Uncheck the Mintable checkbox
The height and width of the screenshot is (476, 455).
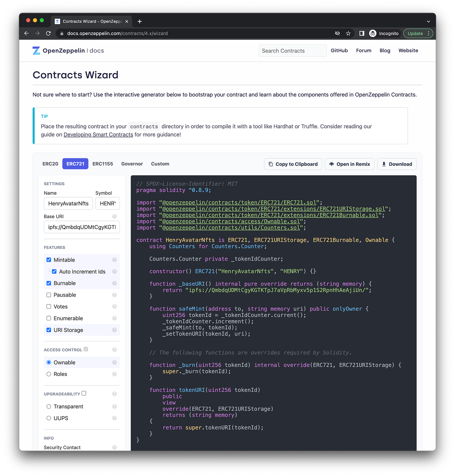(49, 260)
